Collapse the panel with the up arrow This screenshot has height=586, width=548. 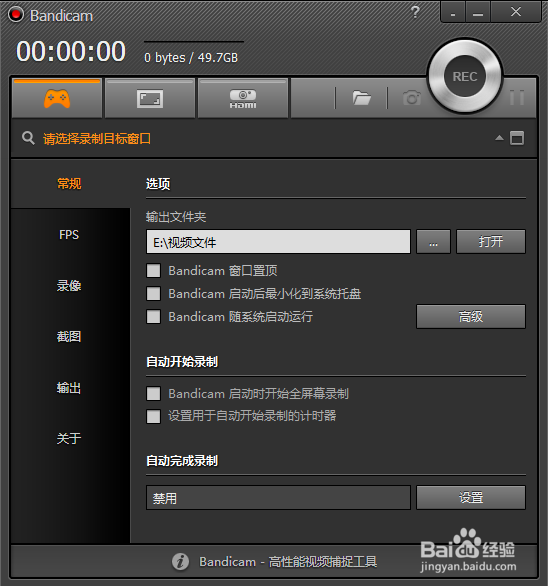click(499, 138)
